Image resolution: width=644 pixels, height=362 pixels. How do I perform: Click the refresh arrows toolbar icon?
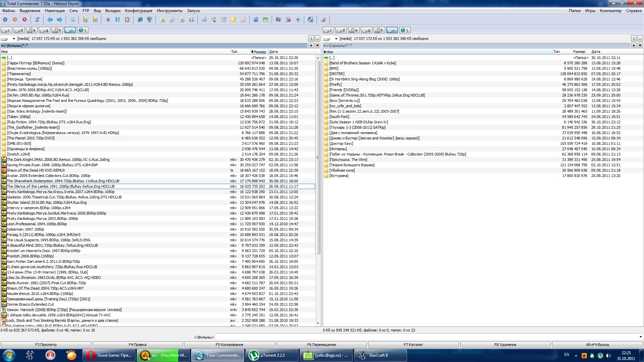pos(37,20)
